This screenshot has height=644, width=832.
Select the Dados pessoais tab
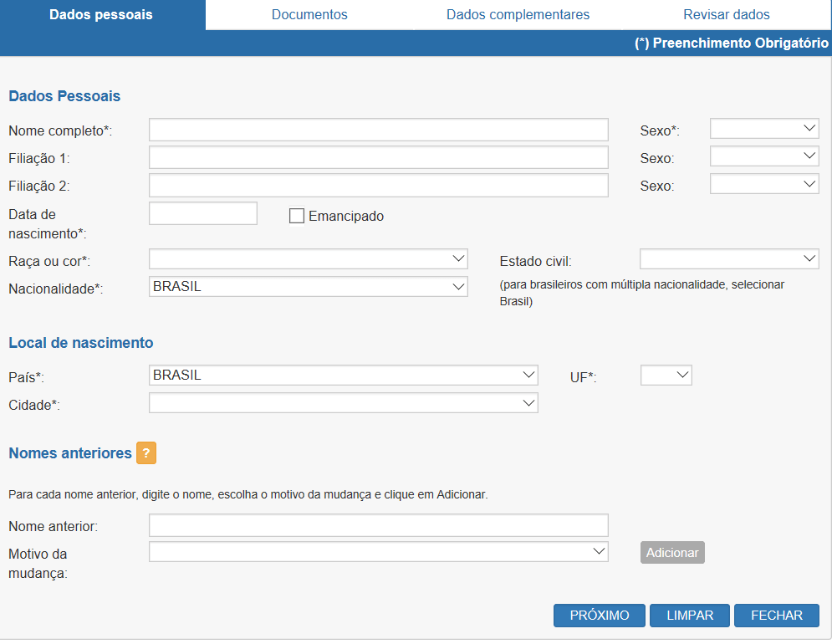click(101, 15)
